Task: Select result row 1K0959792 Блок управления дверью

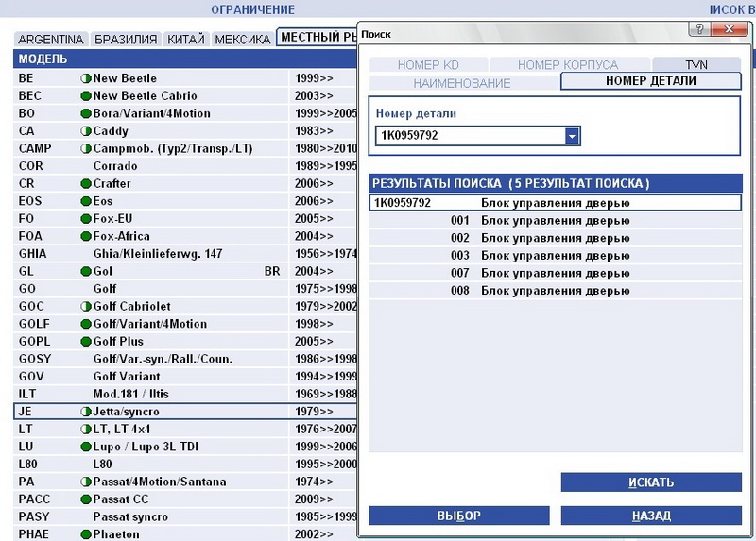Action: click(x=556, y=203)
